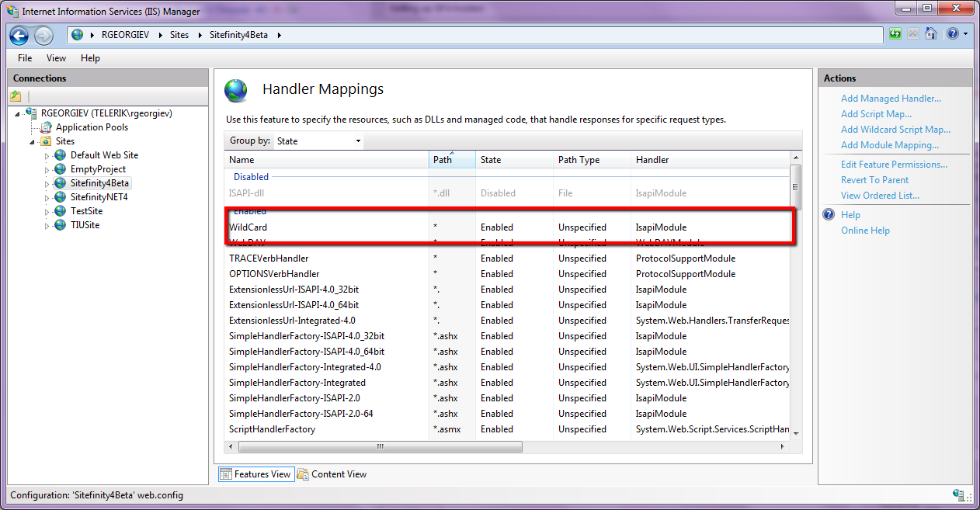Screen dimensions: 980x510
Task: Click the Default Web Site globe icon
Action: click(60, 155)
